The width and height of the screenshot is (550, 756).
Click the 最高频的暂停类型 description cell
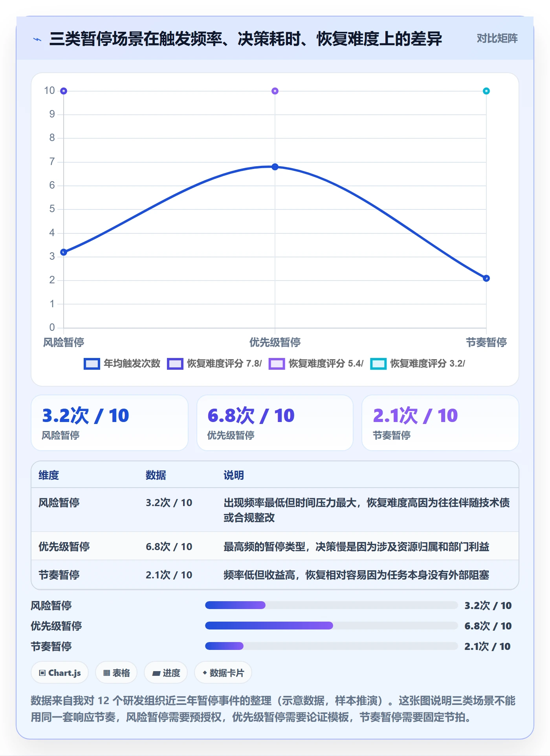(356, 547)
